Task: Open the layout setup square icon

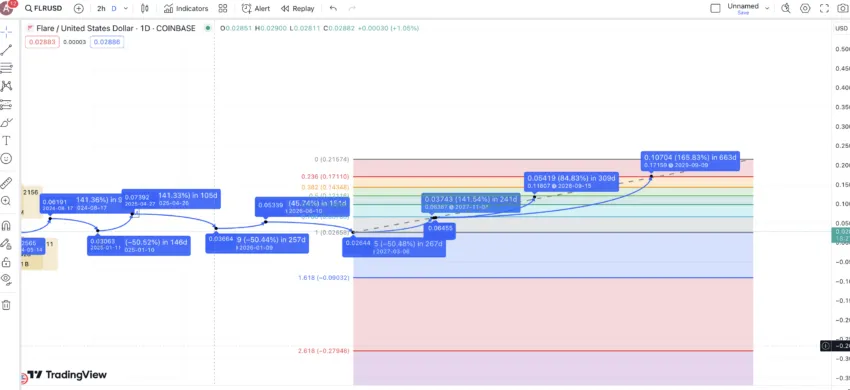Action: point(716,8)
